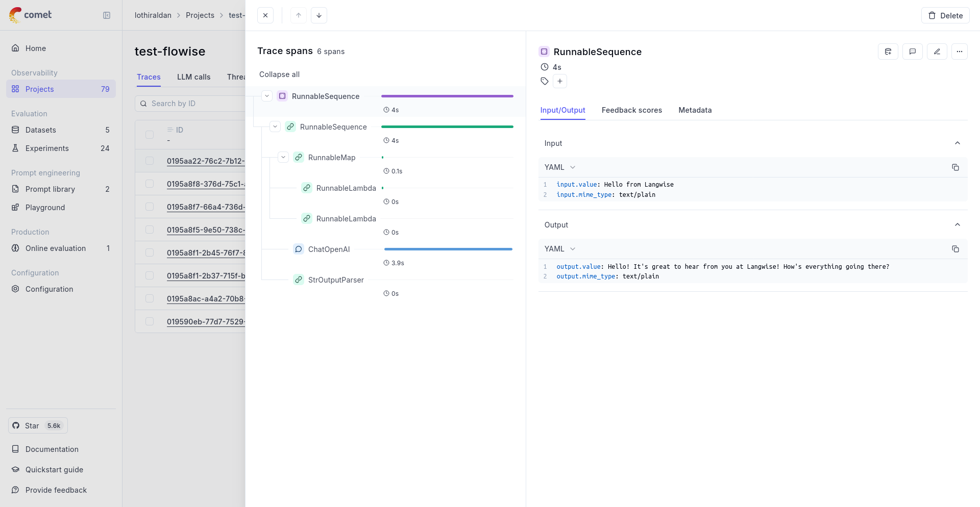Image resolution: width=980 pixels, height=507 pixels.
Task: Edit the RunnableSequence trace with pencil icon
Action: 937,52
